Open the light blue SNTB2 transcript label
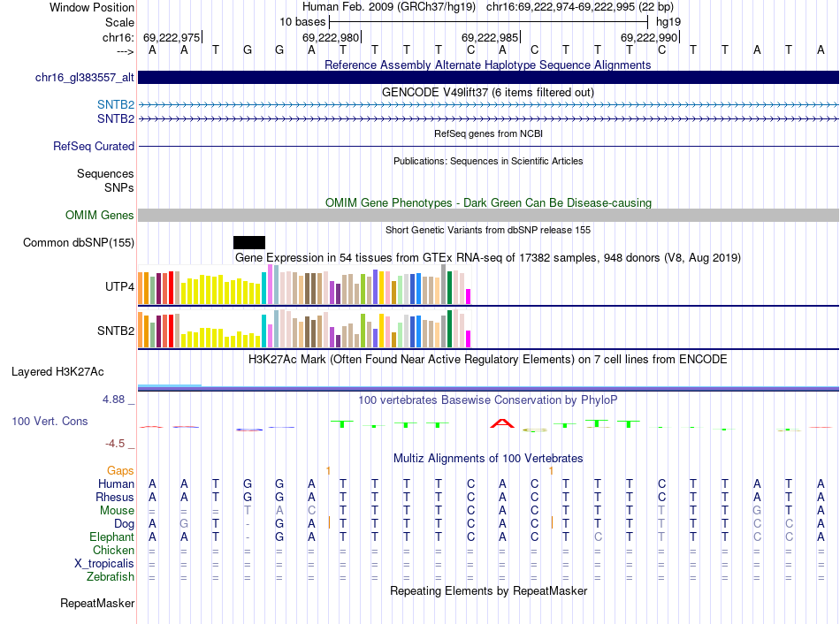Viewport: 840px width, 624px height. [x=116, y=105]
